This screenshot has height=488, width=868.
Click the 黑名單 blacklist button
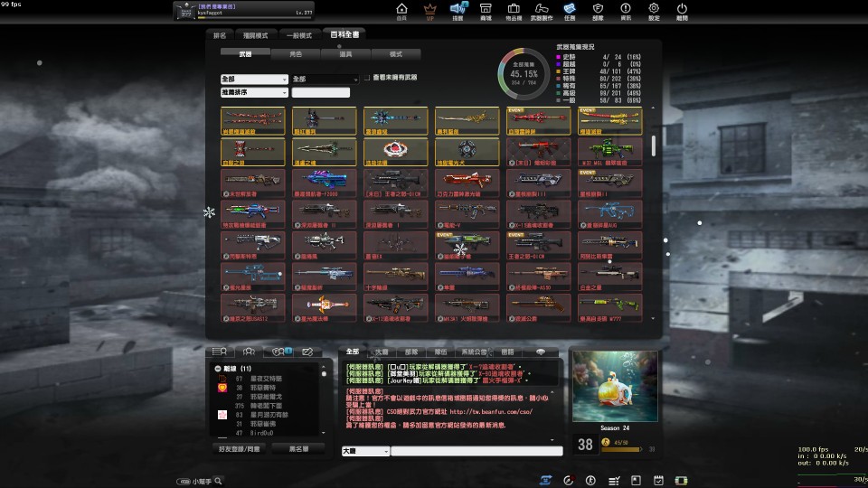298,448
